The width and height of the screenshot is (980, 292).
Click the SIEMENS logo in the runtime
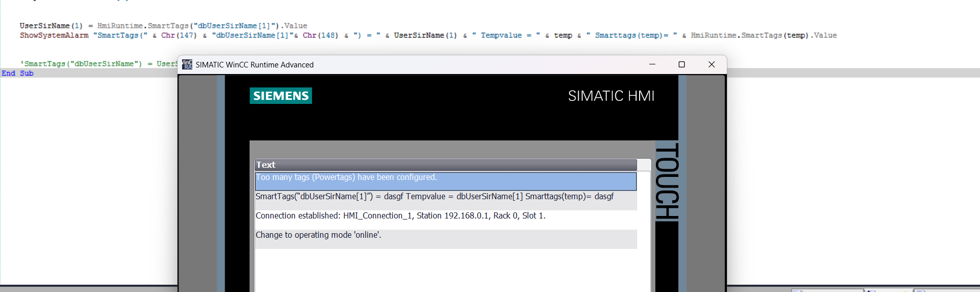click(x=281, y=96)
